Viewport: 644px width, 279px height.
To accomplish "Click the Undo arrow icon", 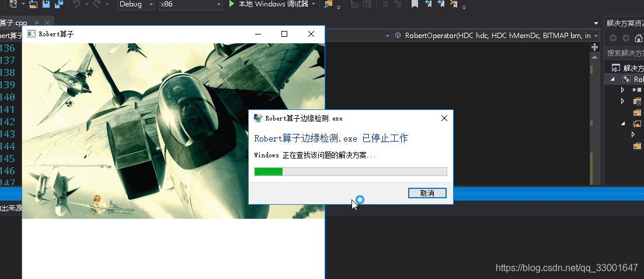I will (x=76, y=4).
